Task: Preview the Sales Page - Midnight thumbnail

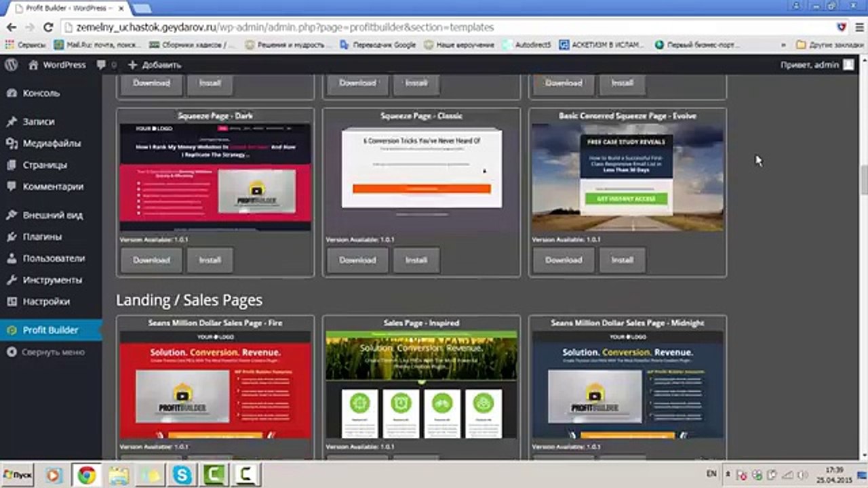Action: pos(628,385)
